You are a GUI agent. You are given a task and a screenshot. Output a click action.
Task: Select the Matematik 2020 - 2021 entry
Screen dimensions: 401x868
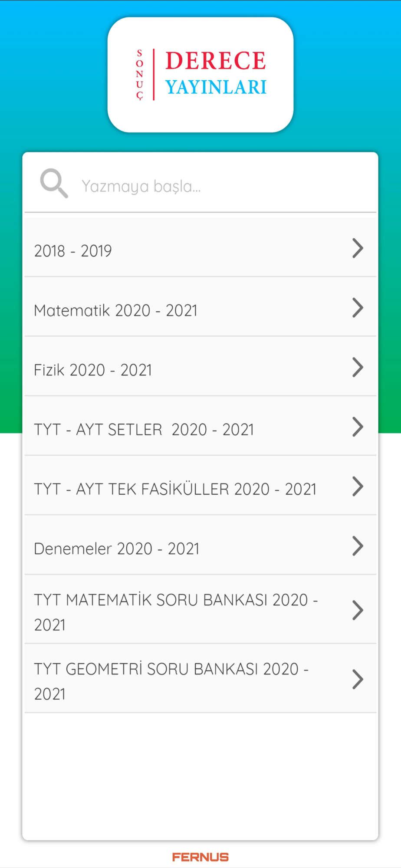(200, 307)
